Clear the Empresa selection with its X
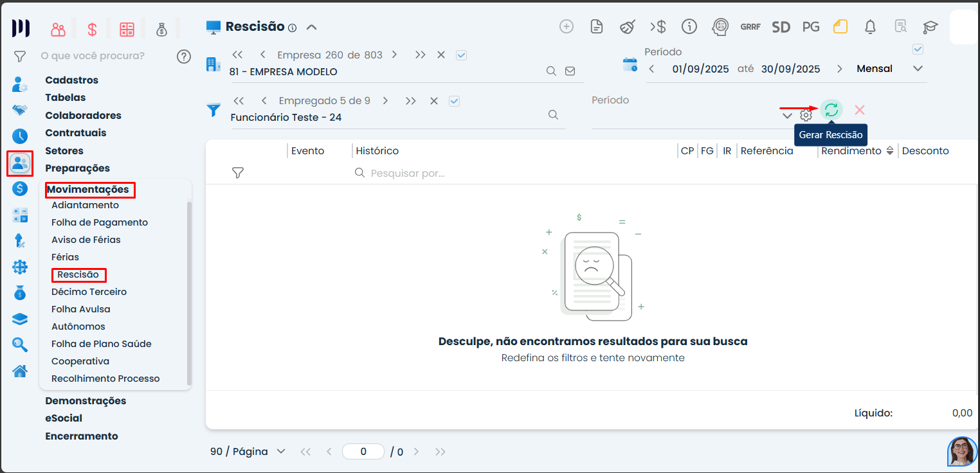The image size is (980, 473). click(441, 55)
